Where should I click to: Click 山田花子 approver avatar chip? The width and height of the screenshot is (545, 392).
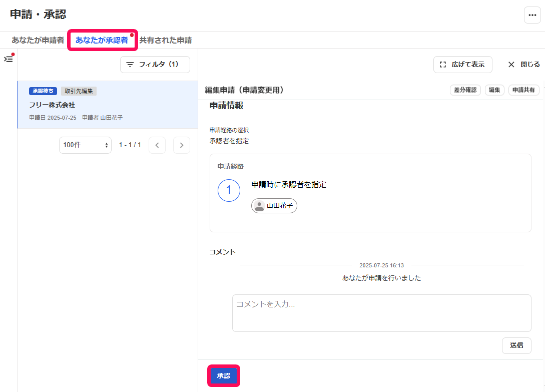coord(274,206)
